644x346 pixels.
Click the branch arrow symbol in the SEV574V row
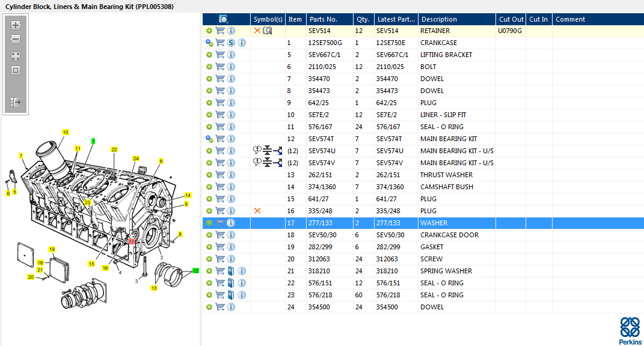[x=278, y=163]
